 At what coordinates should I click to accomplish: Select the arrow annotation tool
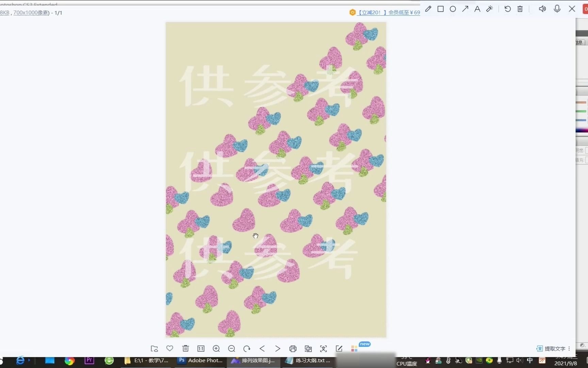[465, 9]
